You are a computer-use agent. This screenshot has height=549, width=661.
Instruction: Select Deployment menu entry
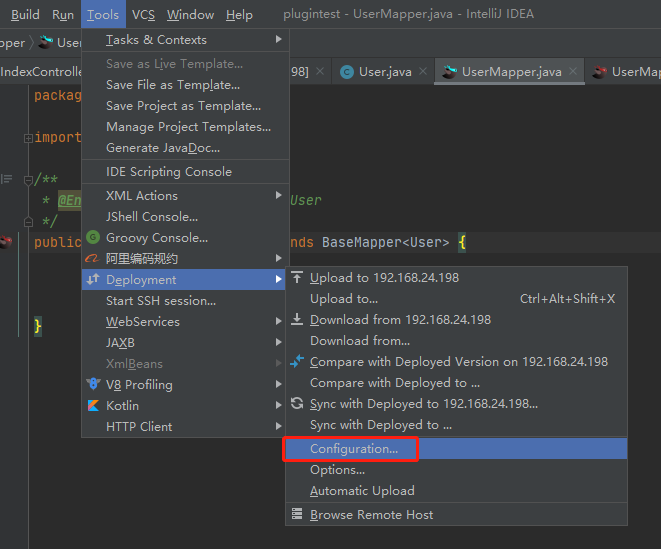pyautogui.click(x=183, y=280)
